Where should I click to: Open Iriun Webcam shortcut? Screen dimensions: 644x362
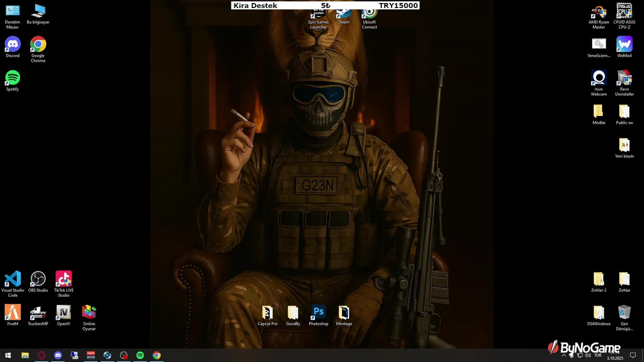(x=599, y=83)
